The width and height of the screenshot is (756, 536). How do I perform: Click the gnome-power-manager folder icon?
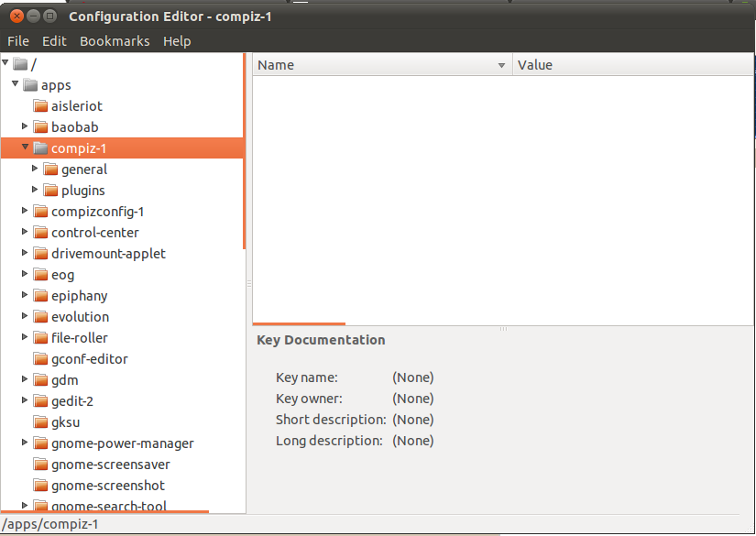click(40, 443)
